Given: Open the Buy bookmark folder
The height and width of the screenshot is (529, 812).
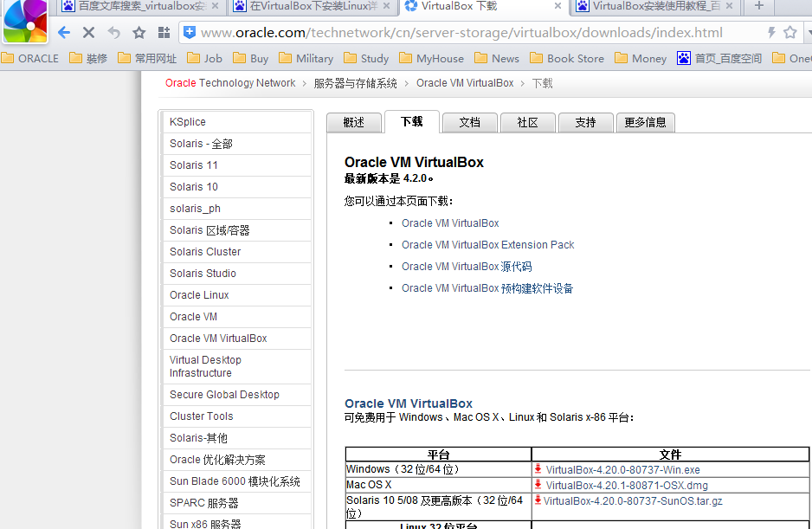Looking at the screenshot, I should tap(251, 58).
